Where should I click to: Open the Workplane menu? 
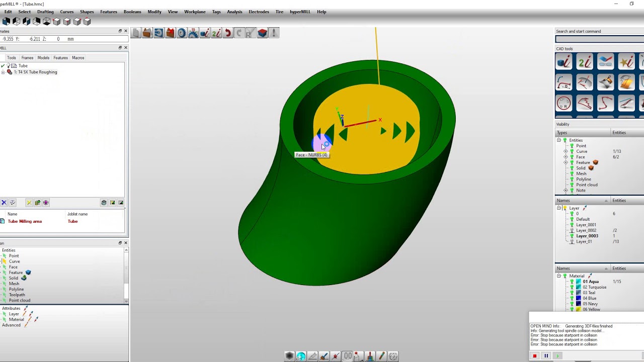click(x=195, y=12)
